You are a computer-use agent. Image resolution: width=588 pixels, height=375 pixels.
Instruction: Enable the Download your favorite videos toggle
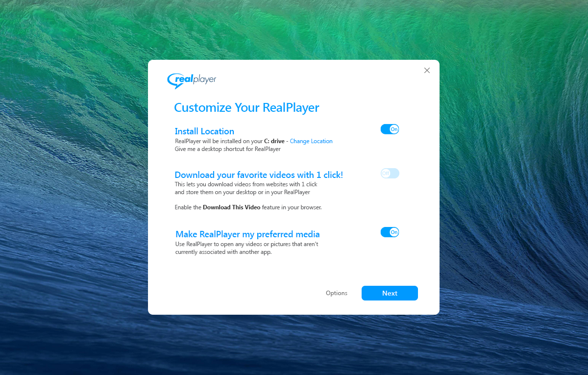pos(390,174)
